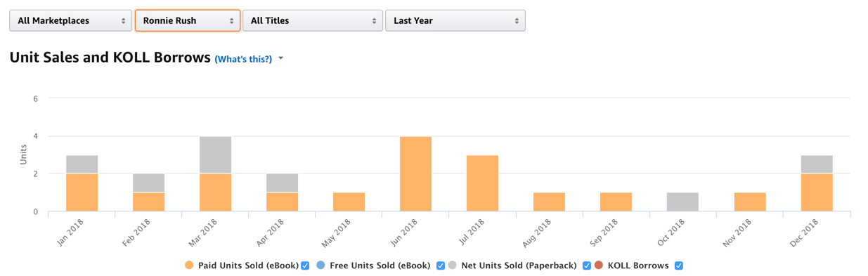
Task: Click the red KOLL Borrows legend dot
Action: click(x=599, y=265)
